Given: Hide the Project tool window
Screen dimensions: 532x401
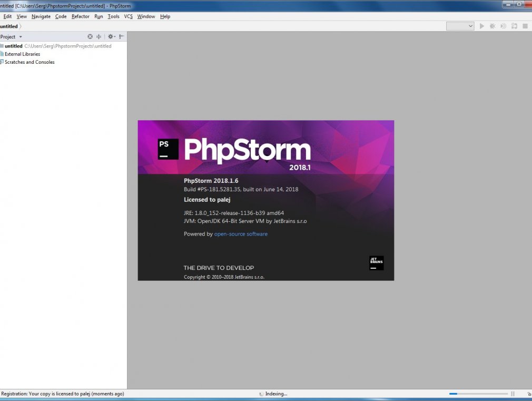Looking at the screenshot, I should pos(122,37).
